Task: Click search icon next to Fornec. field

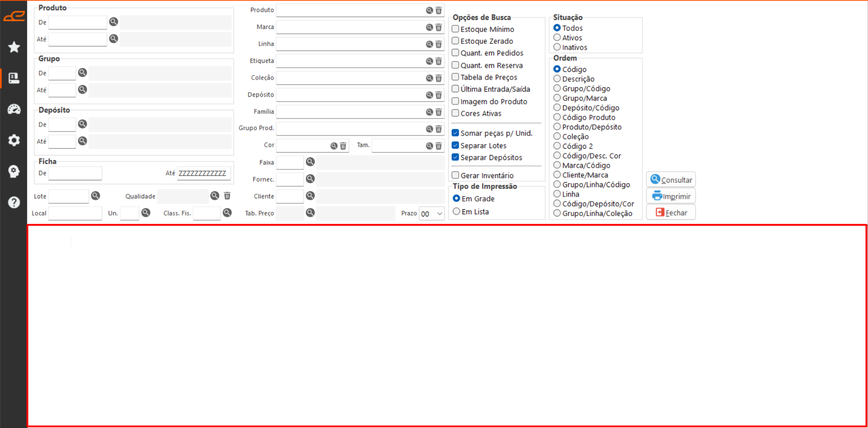Action: coord(310,179)
